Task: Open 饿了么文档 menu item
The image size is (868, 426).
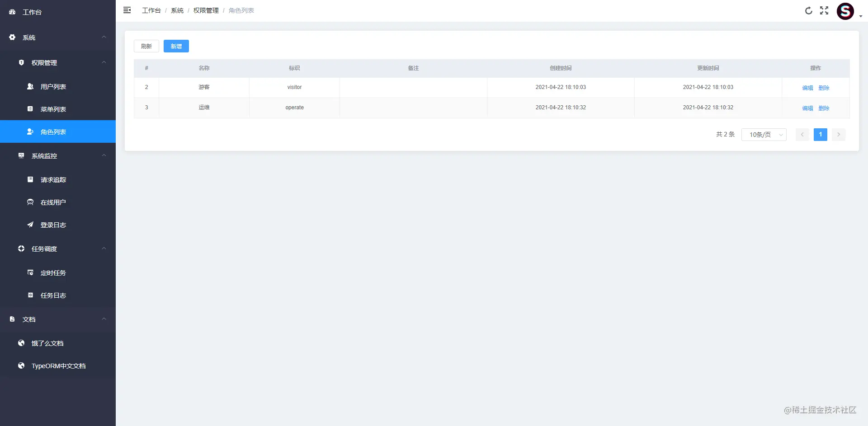Action: coord(58,343)
